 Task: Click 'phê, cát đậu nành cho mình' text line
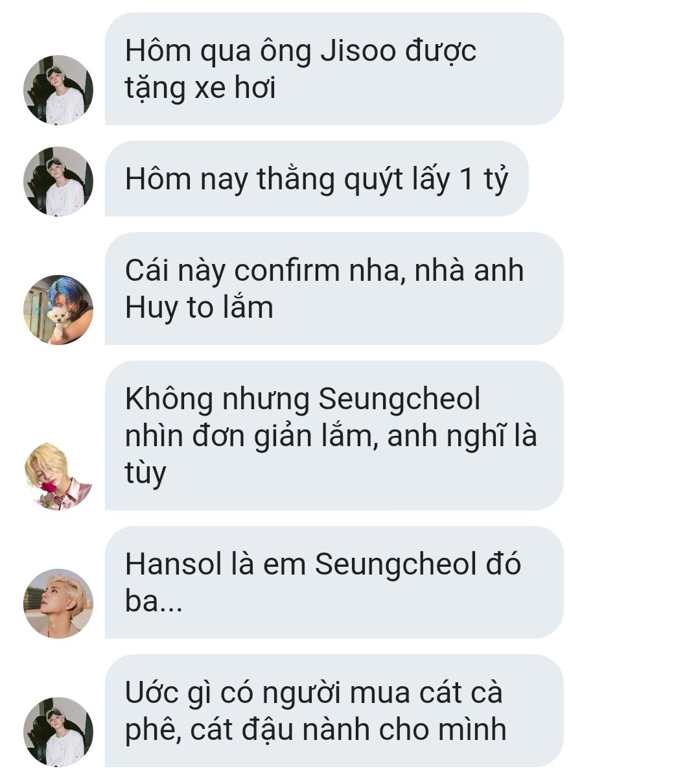pyautogui.click(x=316, y=730)
